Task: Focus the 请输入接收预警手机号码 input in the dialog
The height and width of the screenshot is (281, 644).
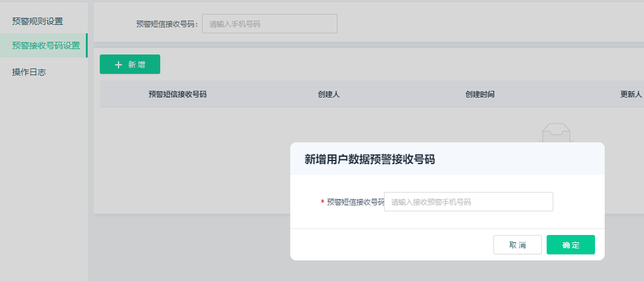Action: pos(468,202)
